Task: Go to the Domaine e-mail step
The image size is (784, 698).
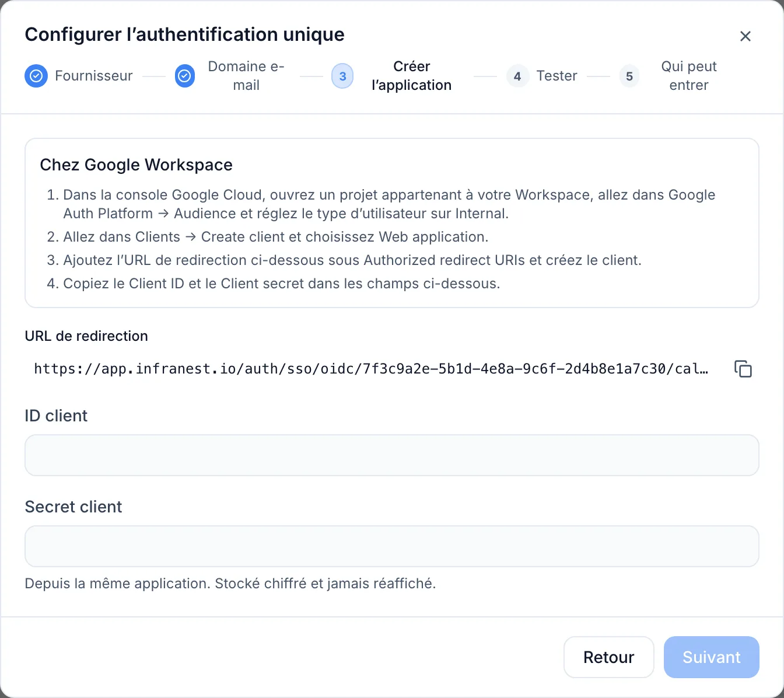Action: (x=246, y=76)
